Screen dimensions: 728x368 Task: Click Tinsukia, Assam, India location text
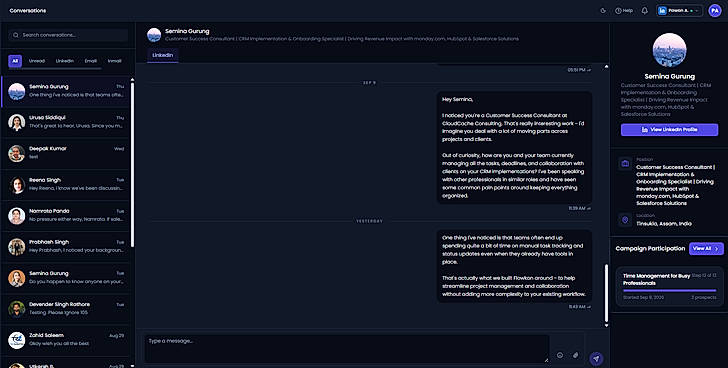pos(664,224)
